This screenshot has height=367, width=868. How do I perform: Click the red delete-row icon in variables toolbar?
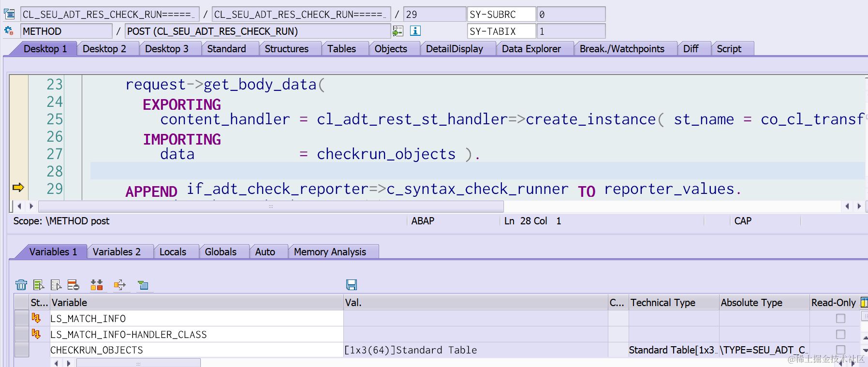(x=74, y=285)
